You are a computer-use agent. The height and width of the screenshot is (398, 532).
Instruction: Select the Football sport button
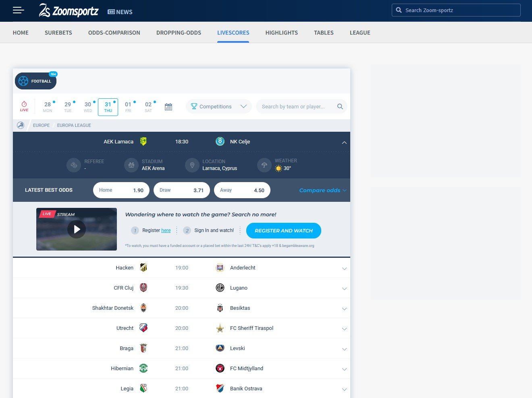point(36,81)
